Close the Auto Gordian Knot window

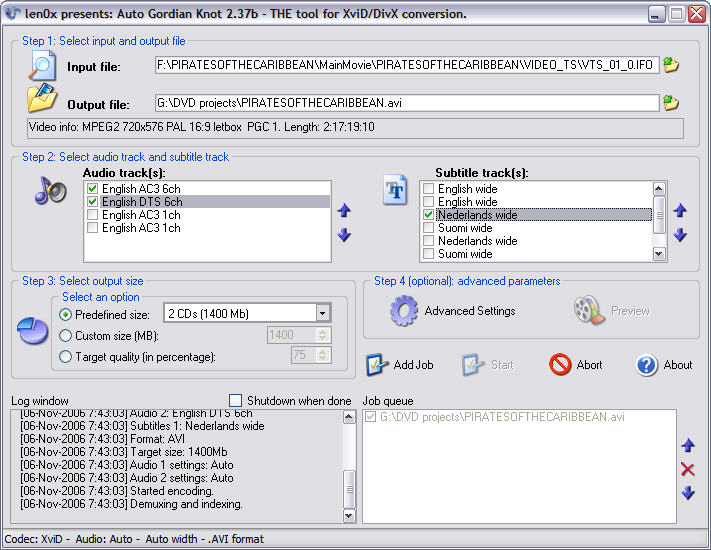click(696, 14)
